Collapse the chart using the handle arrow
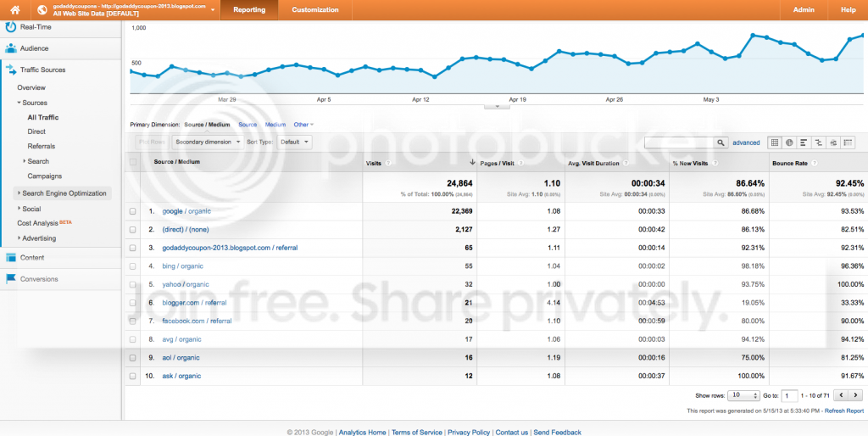Screen dimensions: 868x436 (x=497, y=106)
